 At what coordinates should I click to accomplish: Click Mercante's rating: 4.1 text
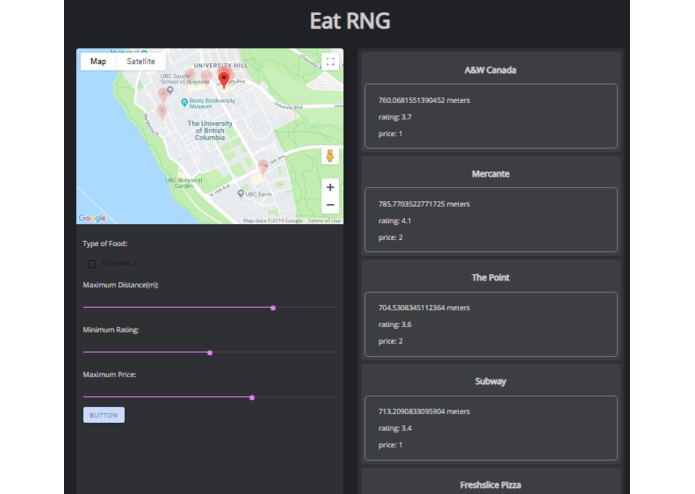[394, 221]
